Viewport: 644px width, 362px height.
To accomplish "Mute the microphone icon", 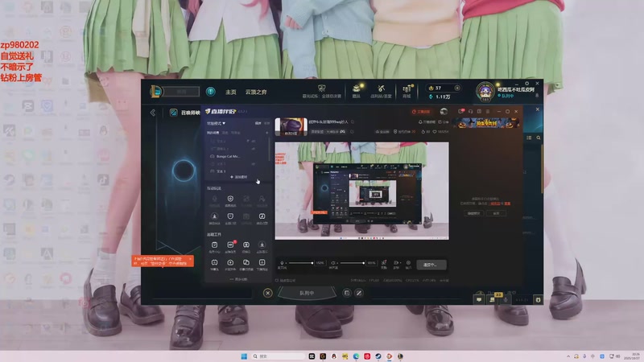I will (x=282, y=263).
